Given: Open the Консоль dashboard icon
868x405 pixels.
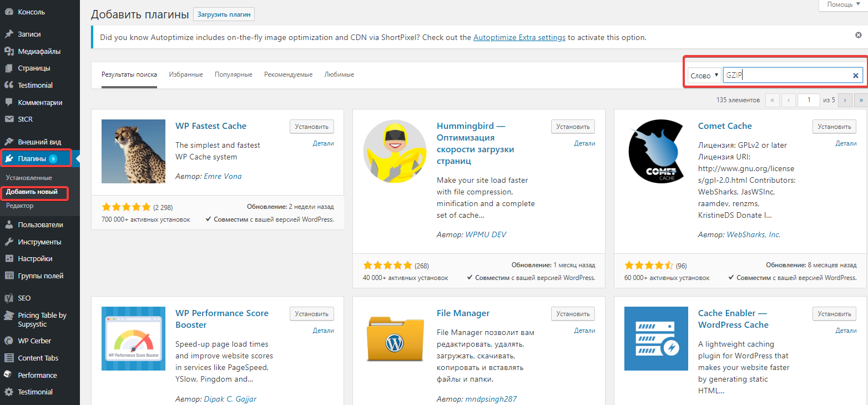Looking at the screenshot, I should tap(9, 12).
